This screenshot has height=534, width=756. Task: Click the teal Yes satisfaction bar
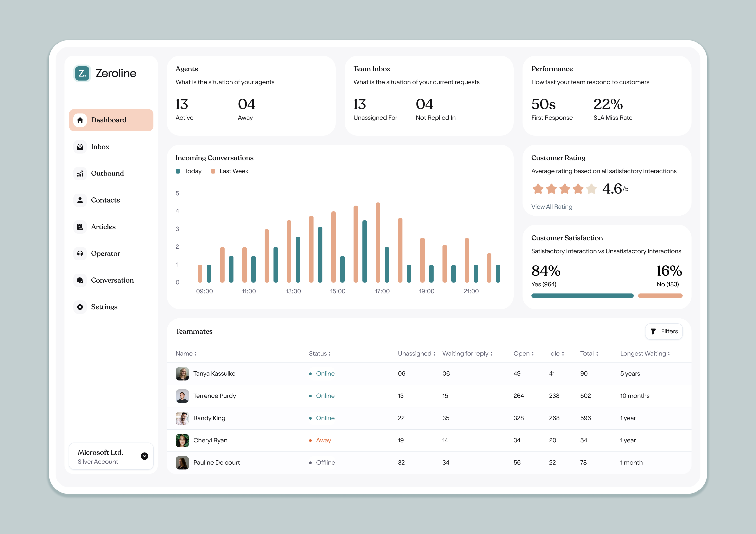(x=582, y=295)
